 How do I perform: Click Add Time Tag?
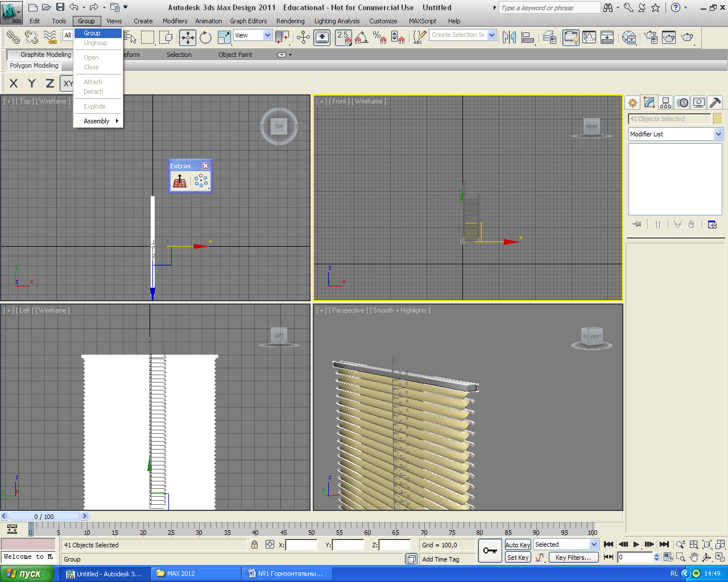click(x=441, y=559)
